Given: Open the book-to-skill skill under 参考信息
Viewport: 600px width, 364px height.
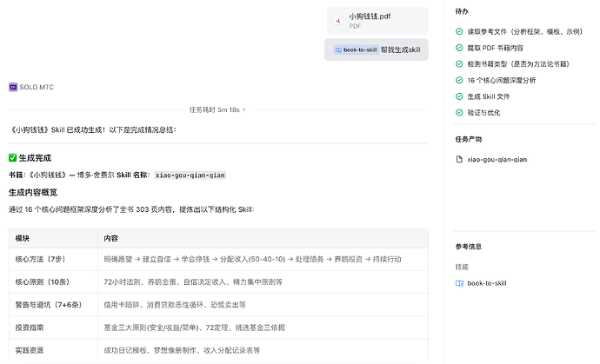Looking at the screenshot, I should point(487,283).
